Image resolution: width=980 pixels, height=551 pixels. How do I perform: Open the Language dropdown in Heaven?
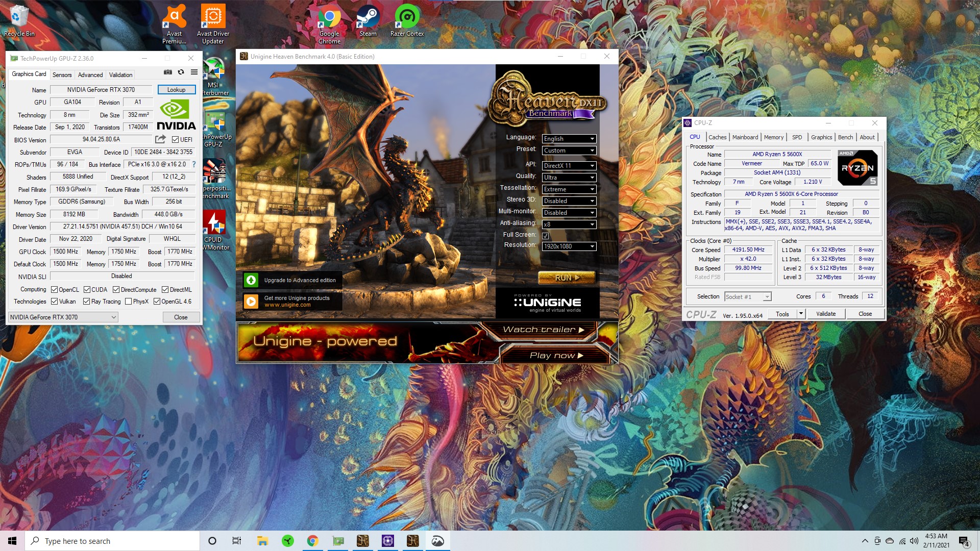569,138
